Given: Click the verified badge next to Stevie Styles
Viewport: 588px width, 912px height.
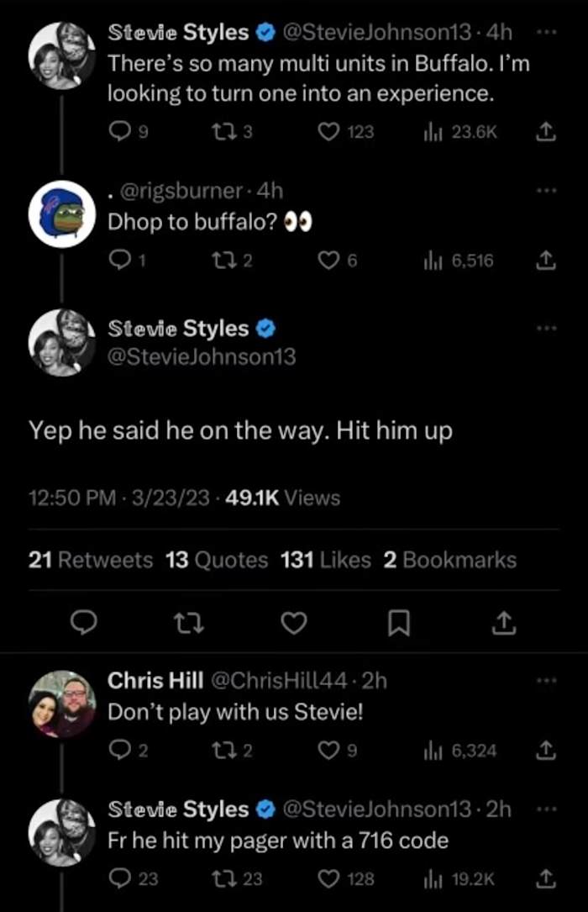Looking at the screenshot, I should click(x=265, y=328).
